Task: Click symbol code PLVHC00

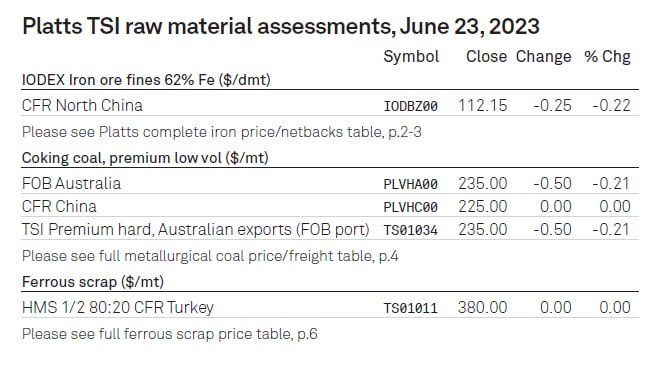Action: pos(411,207)
